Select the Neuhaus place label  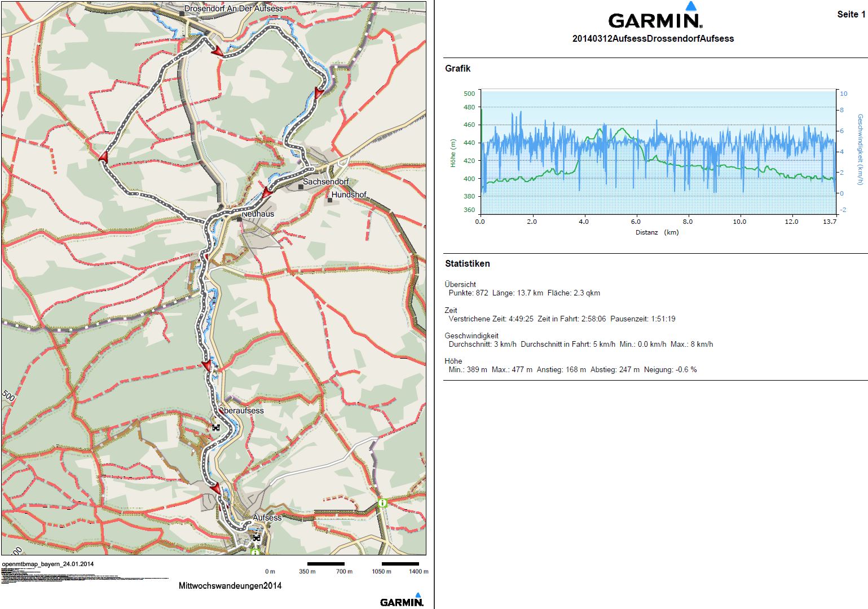pyautogui.click(x=257, y=214)
